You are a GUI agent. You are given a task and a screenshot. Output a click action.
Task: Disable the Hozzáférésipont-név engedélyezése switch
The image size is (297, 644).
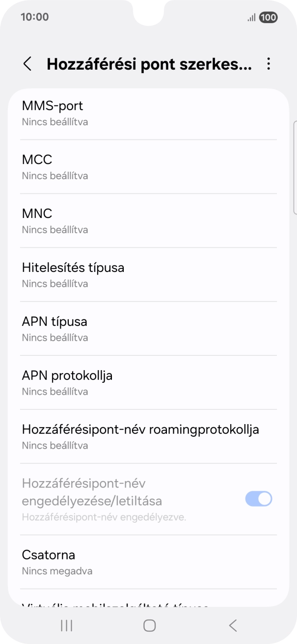point(259,499)
